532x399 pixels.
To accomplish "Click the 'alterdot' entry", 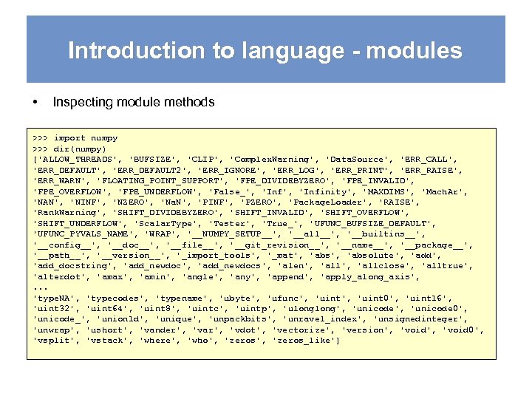I will tap(59, 277).
